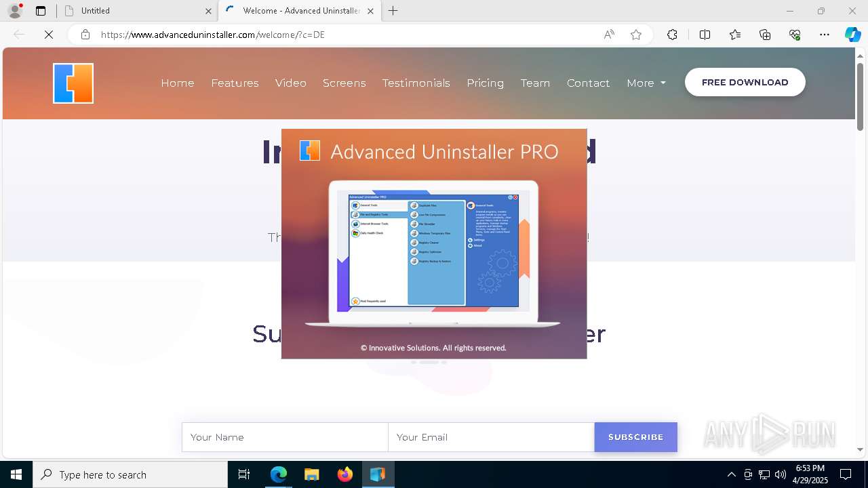Open Features nav link

click(235, 83)
